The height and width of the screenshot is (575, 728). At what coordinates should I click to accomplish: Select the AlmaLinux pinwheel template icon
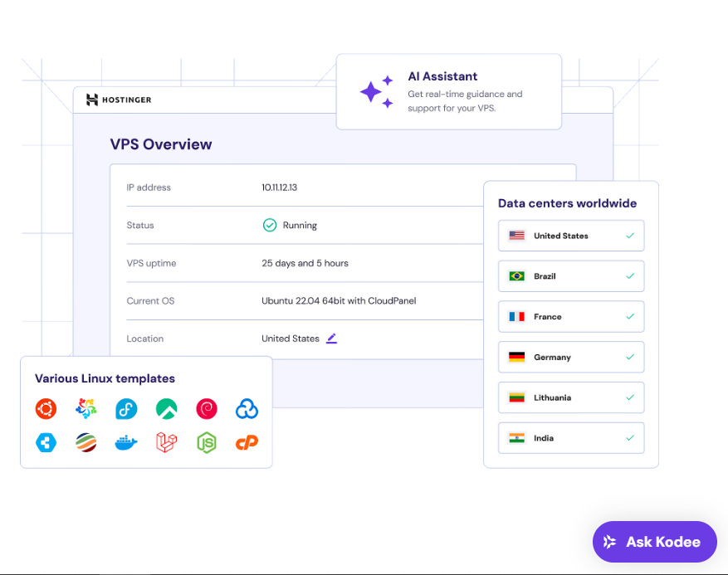coord(86,409)
